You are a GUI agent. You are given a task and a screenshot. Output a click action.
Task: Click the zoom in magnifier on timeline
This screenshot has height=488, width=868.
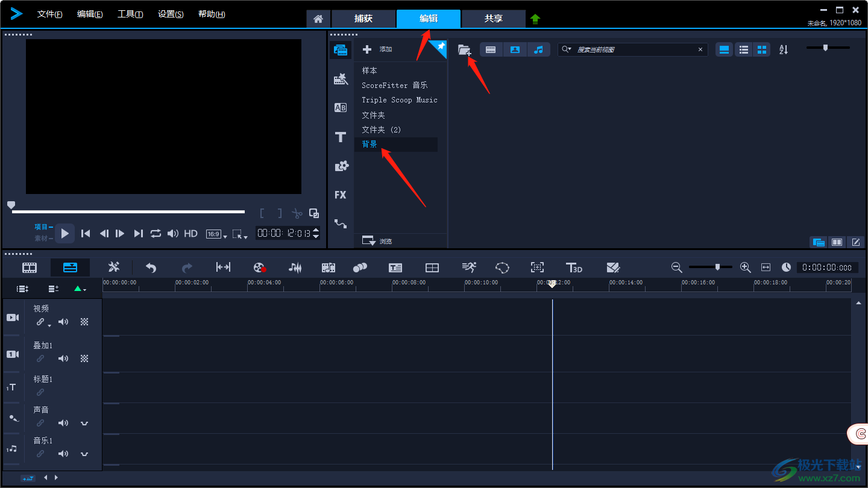(745, 267)
